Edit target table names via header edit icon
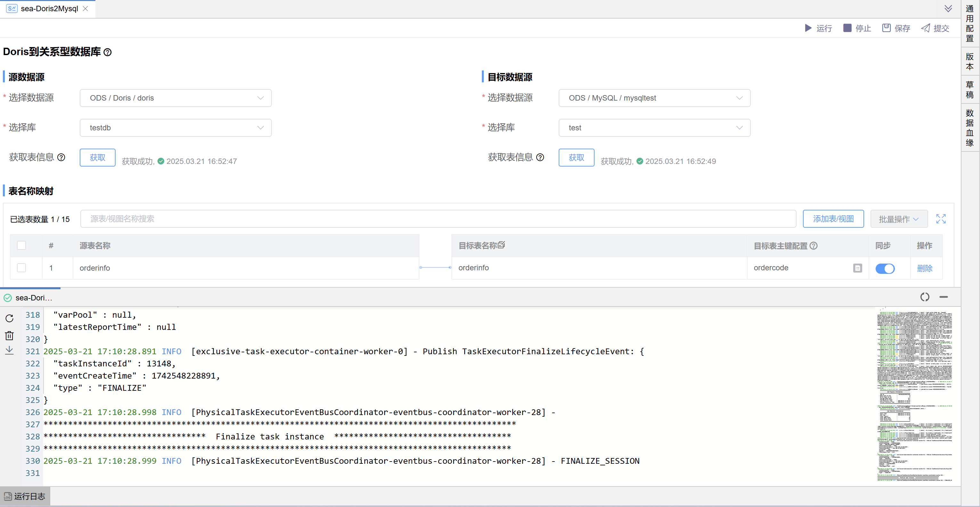This screenshot has width=980, height=507. pyautogui.click(x=501, y=245)
